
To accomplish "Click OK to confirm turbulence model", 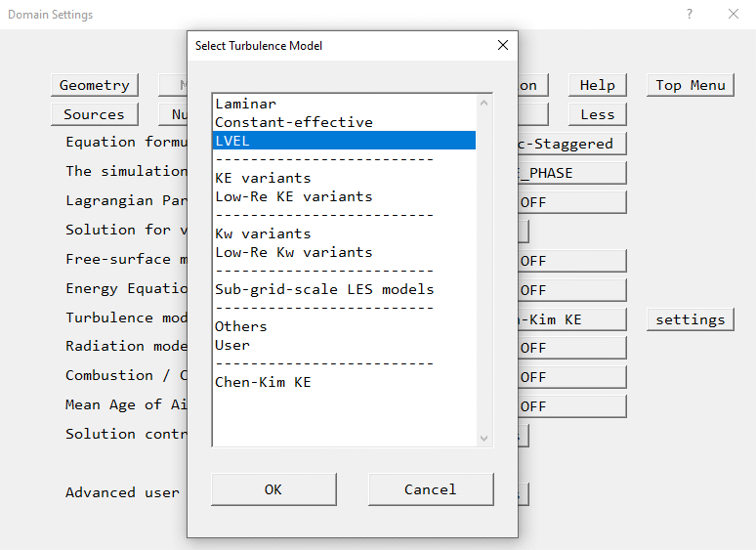I will (273, 489).
